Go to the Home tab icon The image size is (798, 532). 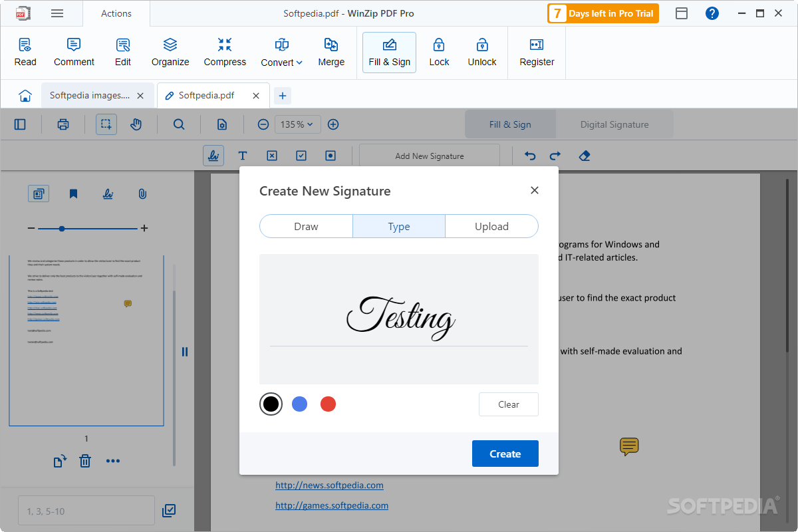[25, 96]
